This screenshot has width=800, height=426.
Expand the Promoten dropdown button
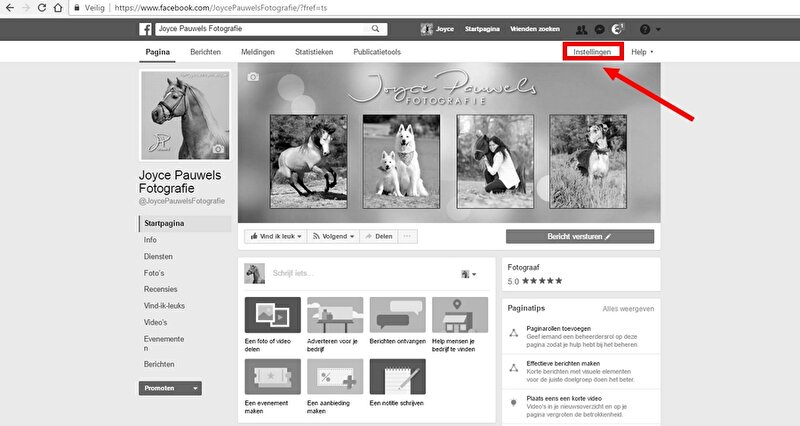(x=196, y=388)
